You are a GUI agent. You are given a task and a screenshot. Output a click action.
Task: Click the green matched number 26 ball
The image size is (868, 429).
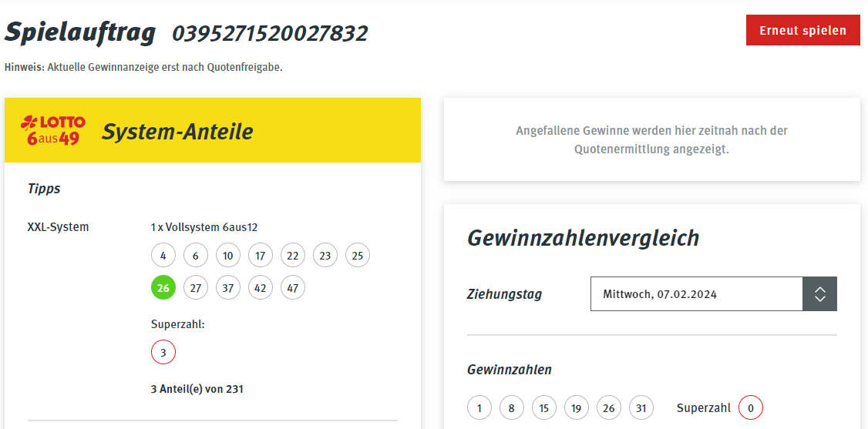point(163,287)
